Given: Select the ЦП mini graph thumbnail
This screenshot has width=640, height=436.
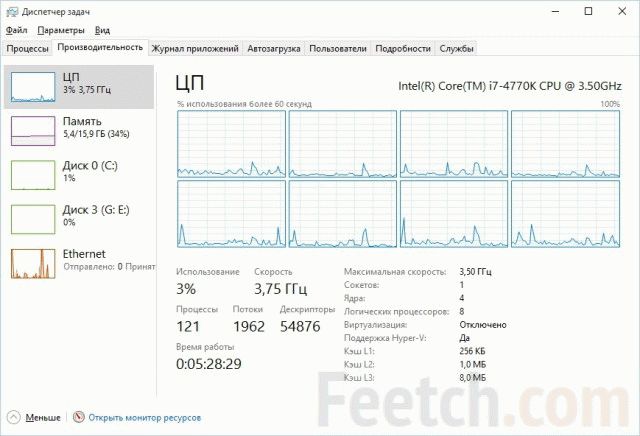Looking at the screenshot, I should [x=33, y=87].
